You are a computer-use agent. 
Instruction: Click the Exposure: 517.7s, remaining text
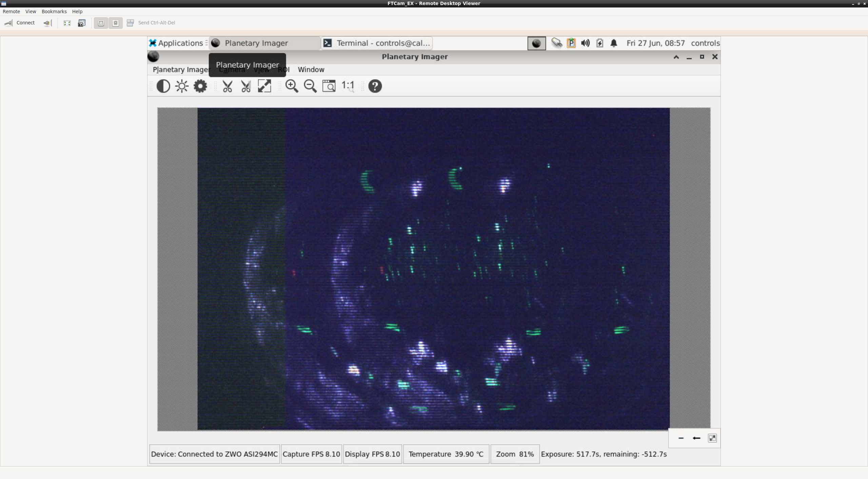604,454
